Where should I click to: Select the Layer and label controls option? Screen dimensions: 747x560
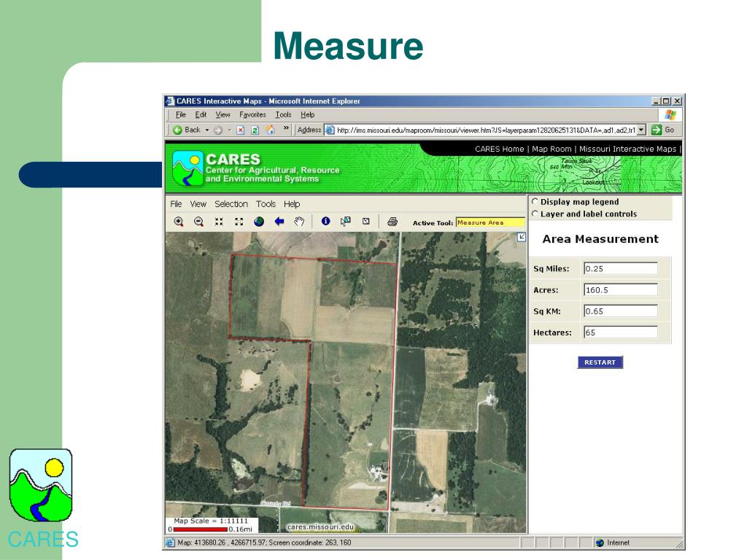(x=535, y=214)
